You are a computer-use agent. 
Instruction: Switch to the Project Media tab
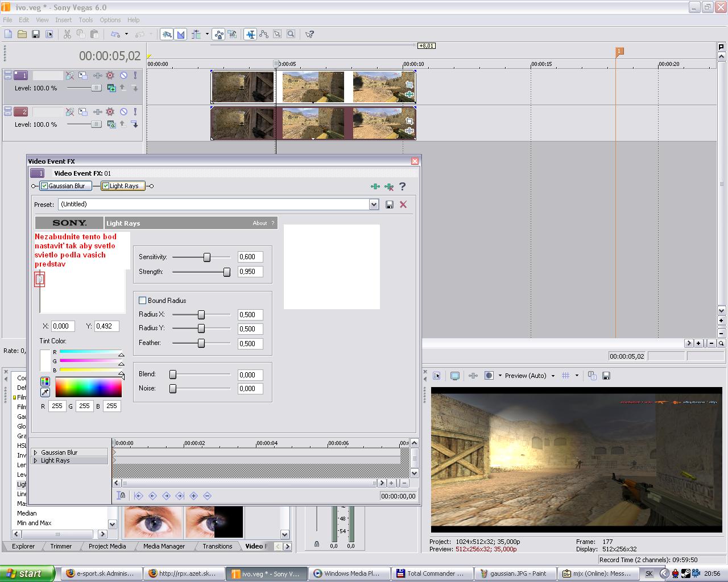click(107, 546)
